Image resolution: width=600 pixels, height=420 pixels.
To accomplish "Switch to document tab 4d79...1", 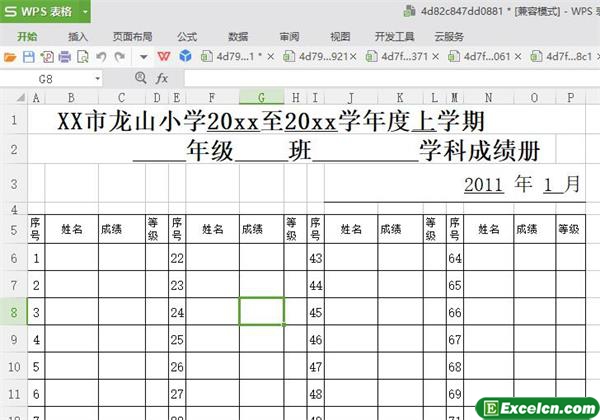I will [232, 57].
